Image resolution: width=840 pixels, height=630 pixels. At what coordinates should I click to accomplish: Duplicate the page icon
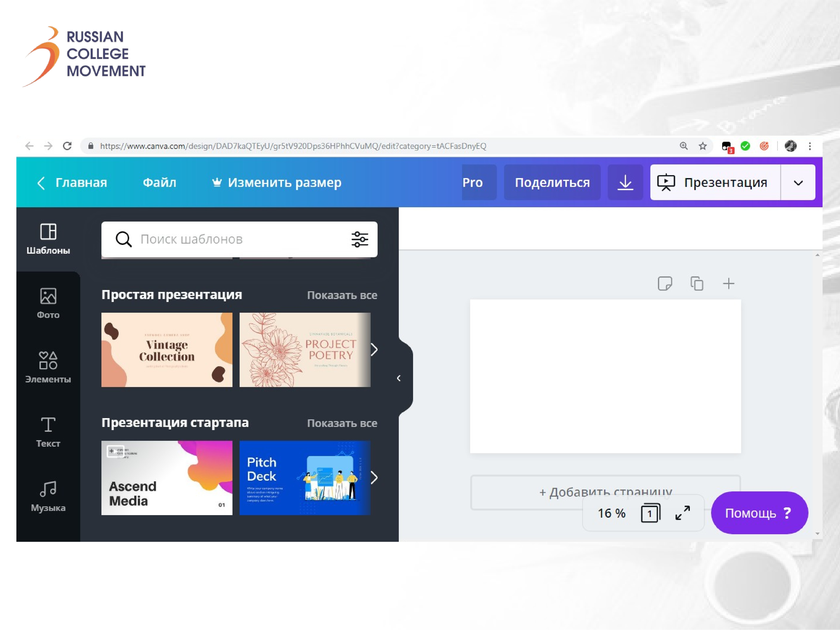[x=697, y=283]
